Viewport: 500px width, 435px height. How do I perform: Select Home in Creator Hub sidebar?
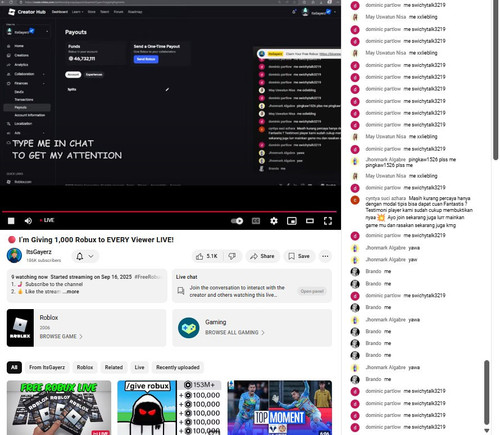(19, 46)
